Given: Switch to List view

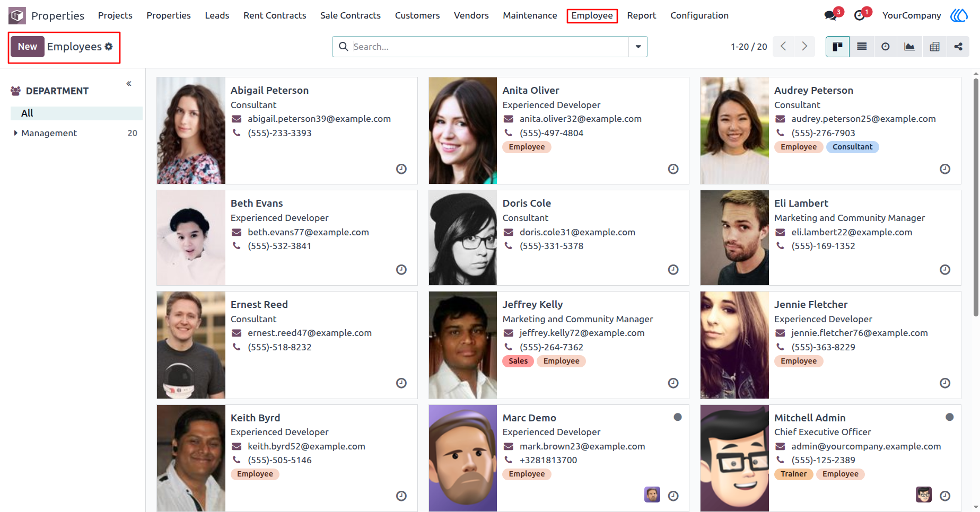Looking at the screenshot, I should (862, 47).
